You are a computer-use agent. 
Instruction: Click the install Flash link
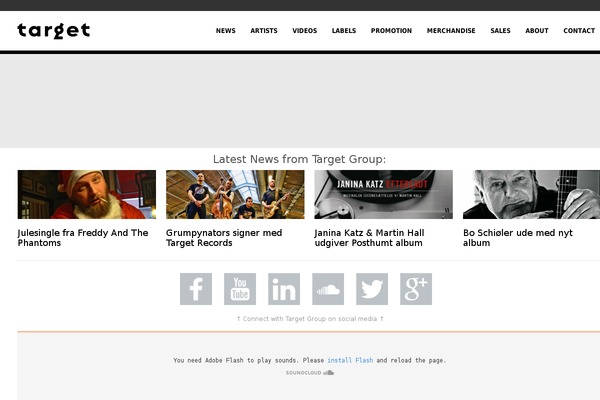click(x=350, y=360)
